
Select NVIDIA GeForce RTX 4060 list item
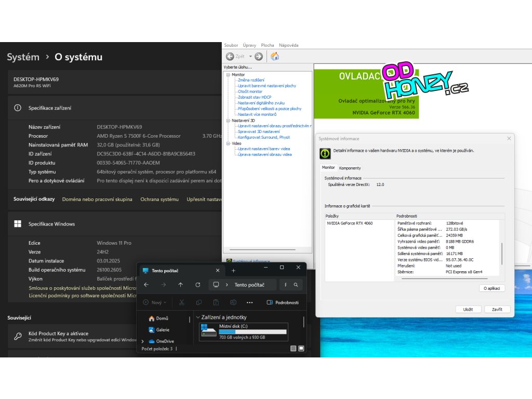point(350,223)
